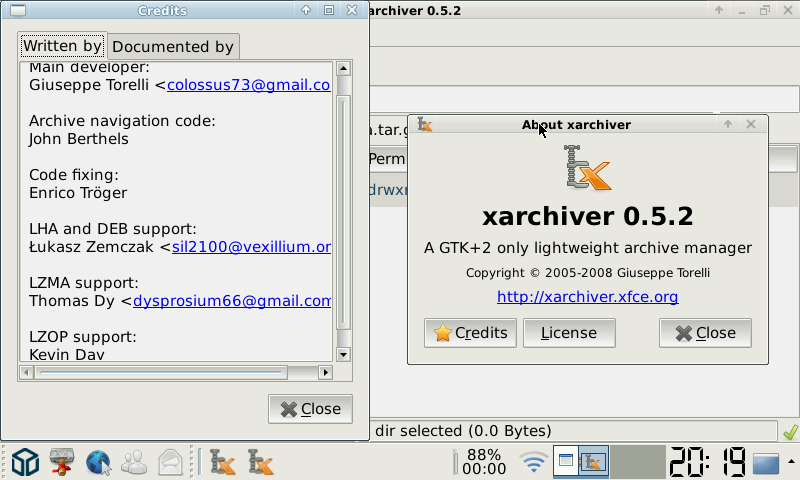Click 'LHA and DEB support:' heading
The height and width of the screenshot is (480, 800).
point(113,229)
